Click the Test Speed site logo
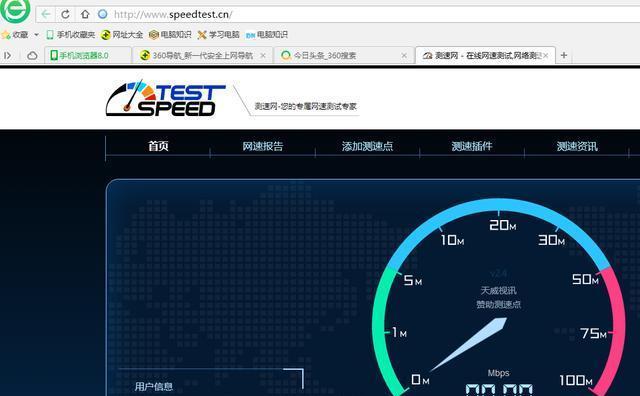The height and width of the screenshot is (396, 640). tap(165, 98)
